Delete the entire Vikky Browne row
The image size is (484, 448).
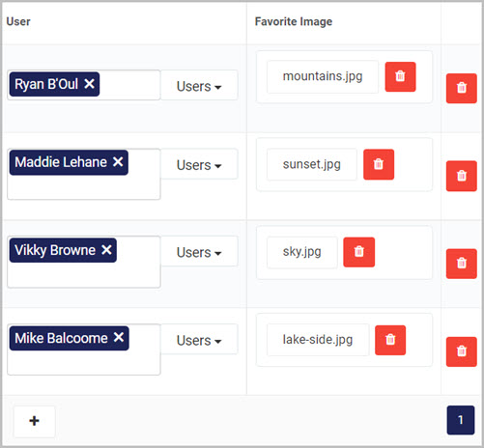point(462,264)
